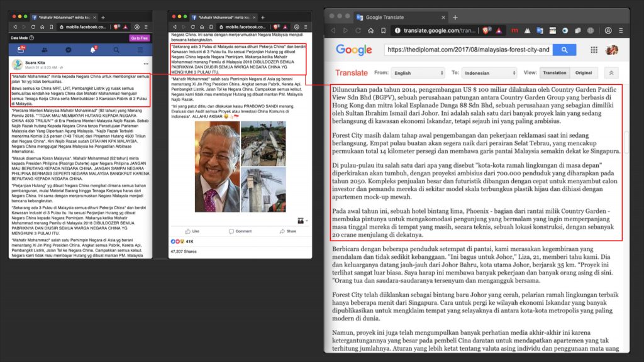Comment on the post in middle window
This screenshot has height=362, width=644.
point(240,231)
